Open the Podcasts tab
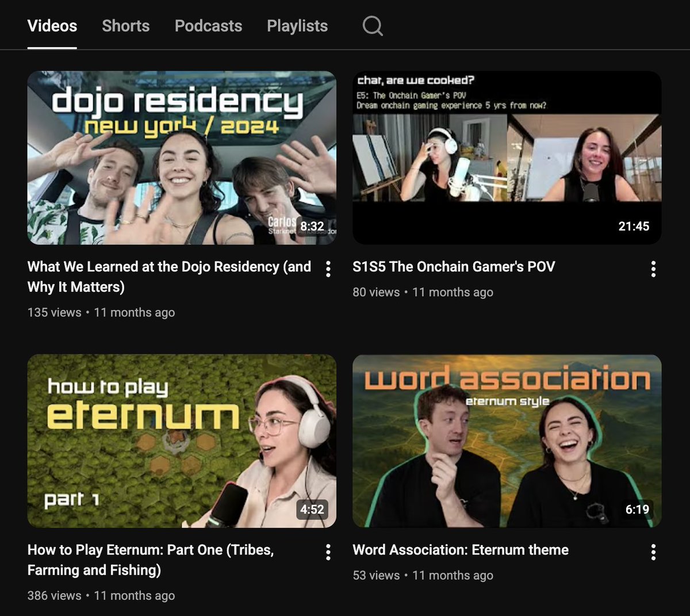The image size is (690, 616). tap(208, 26)
